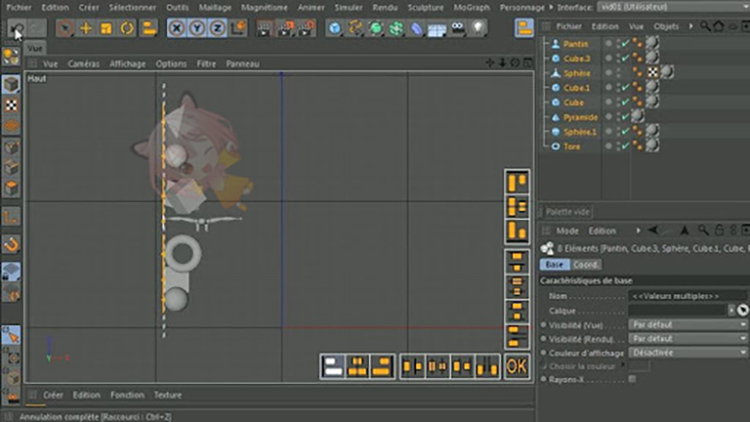Render the active view clapperboard
The image size is (750, 422).
264,28
